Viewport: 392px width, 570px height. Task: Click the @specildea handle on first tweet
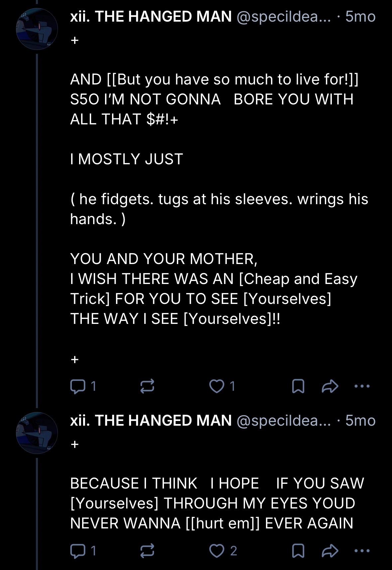pos(284,17)
